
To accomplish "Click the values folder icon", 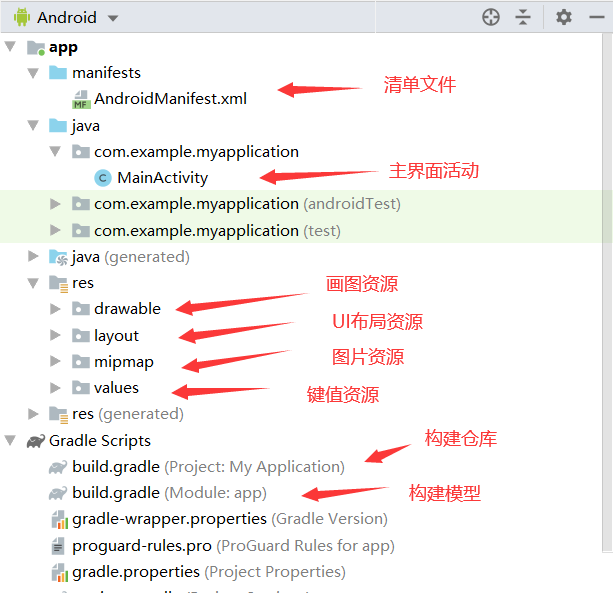I will tap(81, 388).
